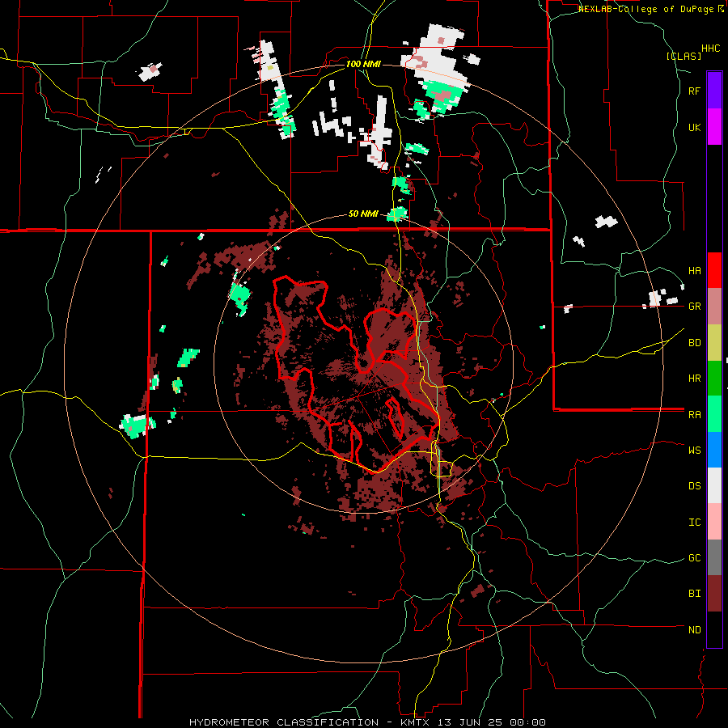Select the gray GC legend swatch

pyautogui.click(x=714, y=557)
